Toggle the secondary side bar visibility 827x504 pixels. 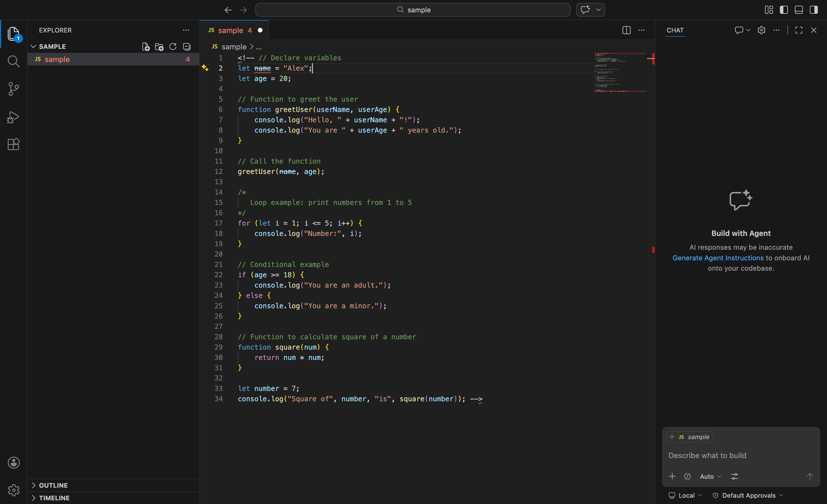(x=813, y=10)
